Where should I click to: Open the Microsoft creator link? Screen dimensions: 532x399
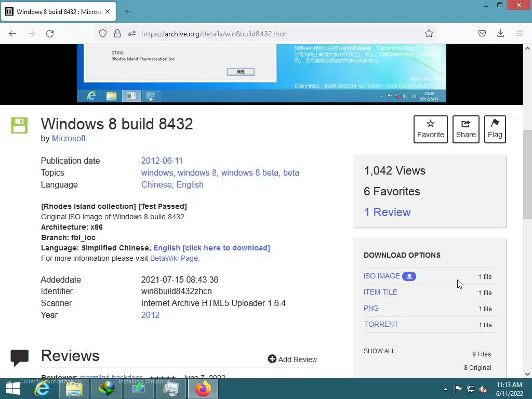[x=69, y=138]
